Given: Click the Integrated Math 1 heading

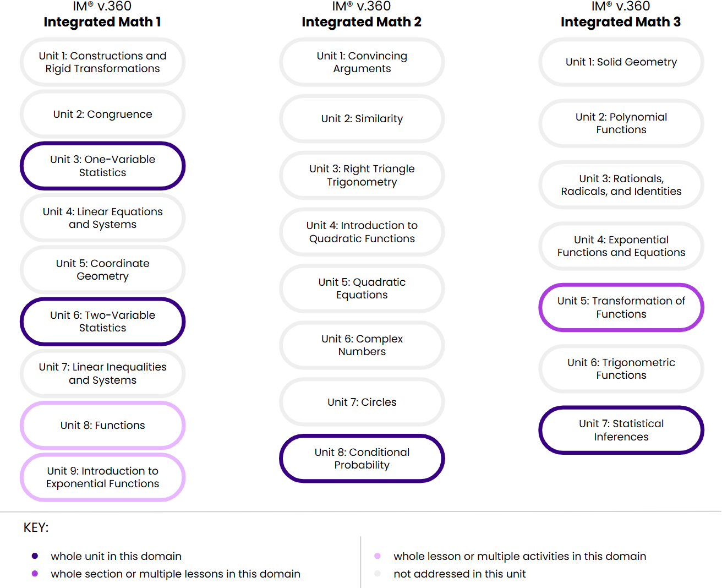Looking at the screenshot, I should point(102,22).
